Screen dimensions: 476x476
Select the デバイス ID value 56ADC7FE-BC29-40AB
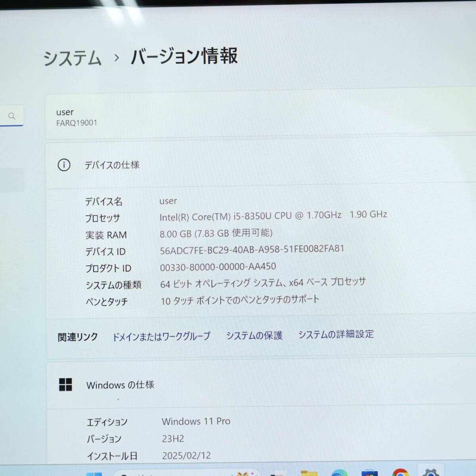point(252,250)
